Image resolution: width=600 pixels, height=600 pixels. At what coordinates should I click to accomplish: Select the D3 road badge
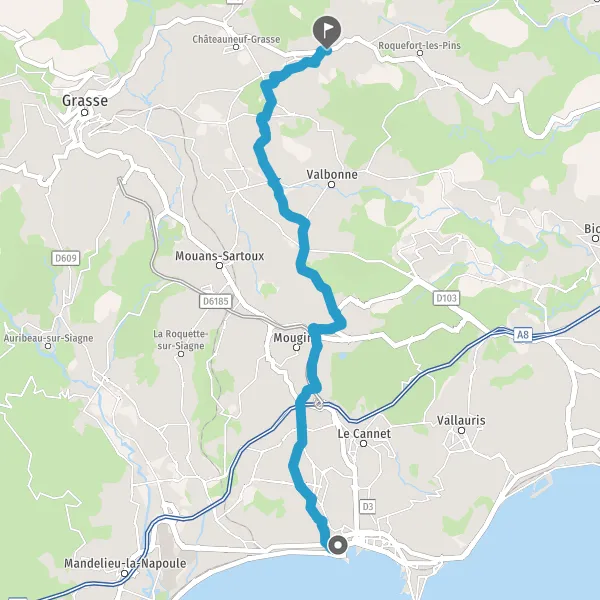coord(368,507)
